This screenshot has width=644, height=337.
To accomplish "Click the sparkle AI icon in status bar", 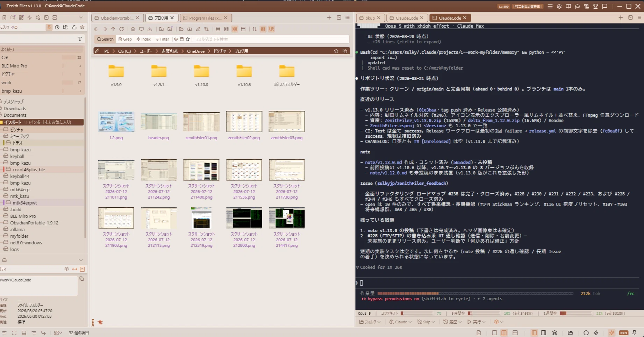I will (x=611, y=333).
